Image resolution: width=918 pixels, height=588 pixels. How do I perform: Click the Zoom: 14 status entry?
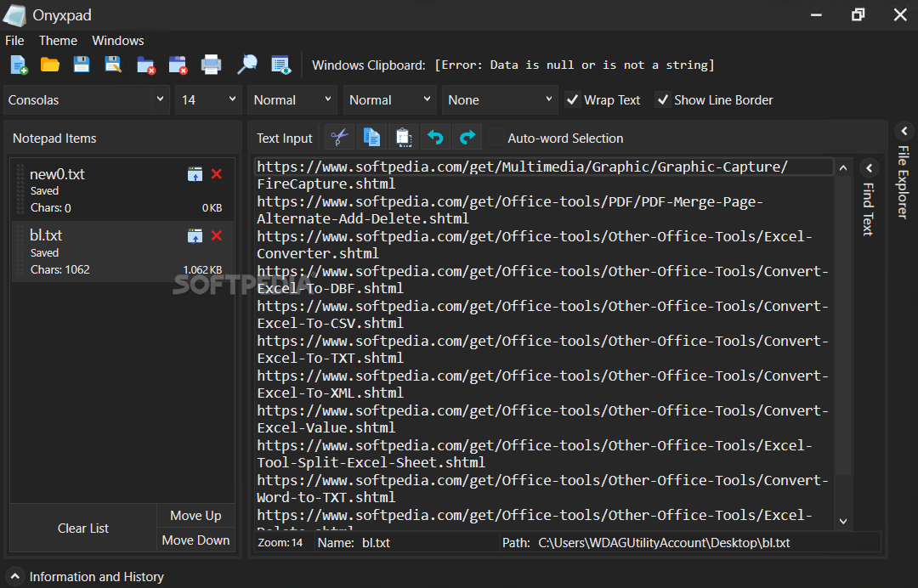click(x=280, y=542)
